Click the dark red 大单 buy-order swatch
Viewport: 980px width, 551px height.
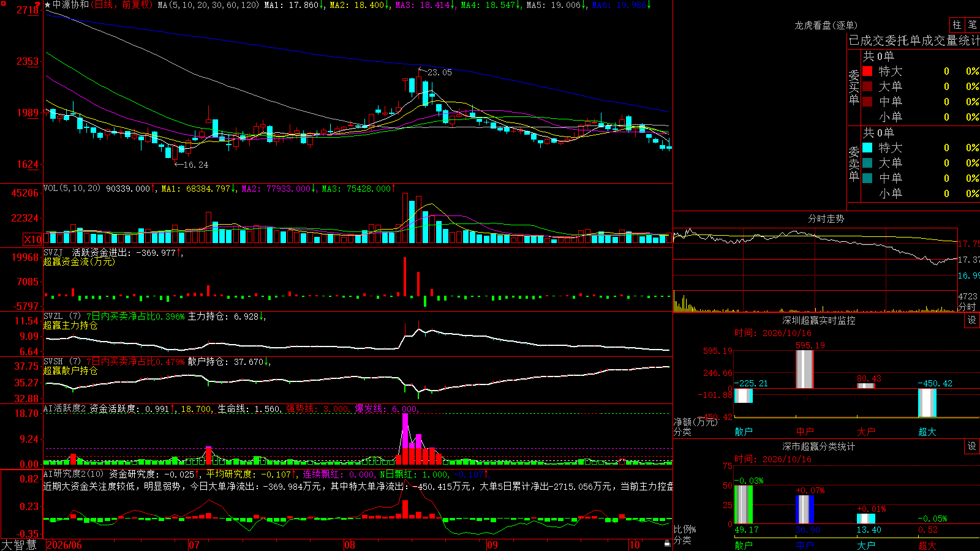(867, 86)
